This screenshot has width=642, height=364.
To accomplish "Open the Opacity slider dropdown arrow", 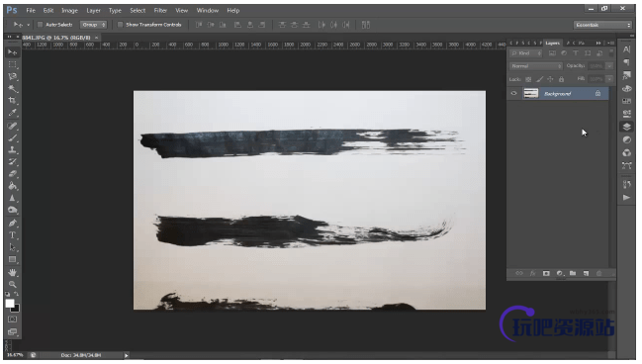I will coord(609,66).
